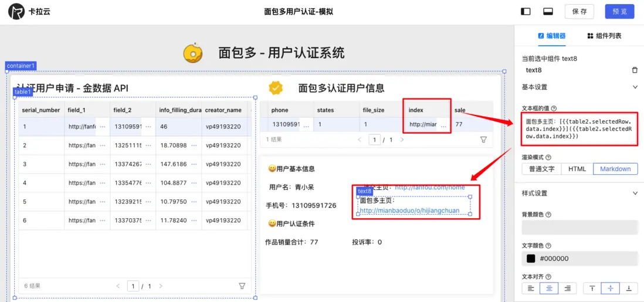Set text alignment to center

click(549, 289)
